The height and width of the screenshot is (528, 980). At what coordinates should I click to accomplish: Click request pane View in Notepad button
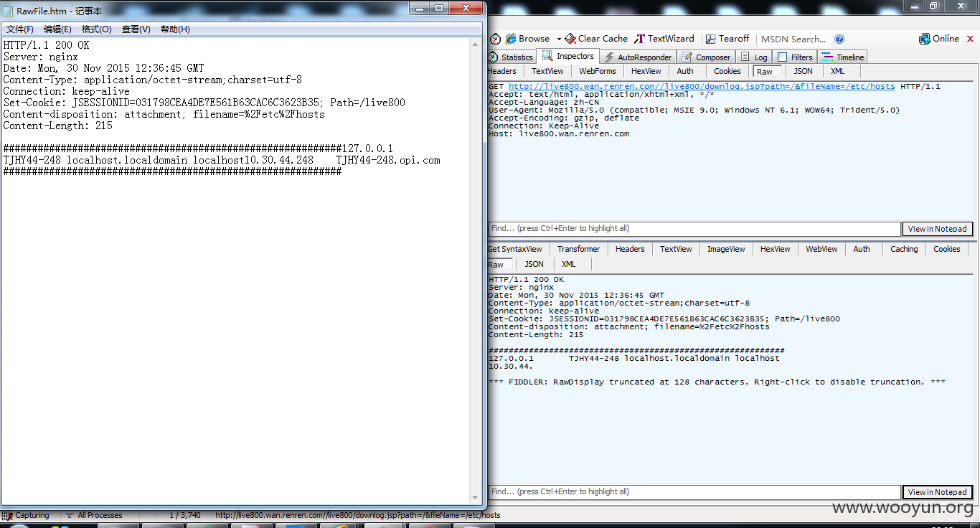[x=937, y=229]
